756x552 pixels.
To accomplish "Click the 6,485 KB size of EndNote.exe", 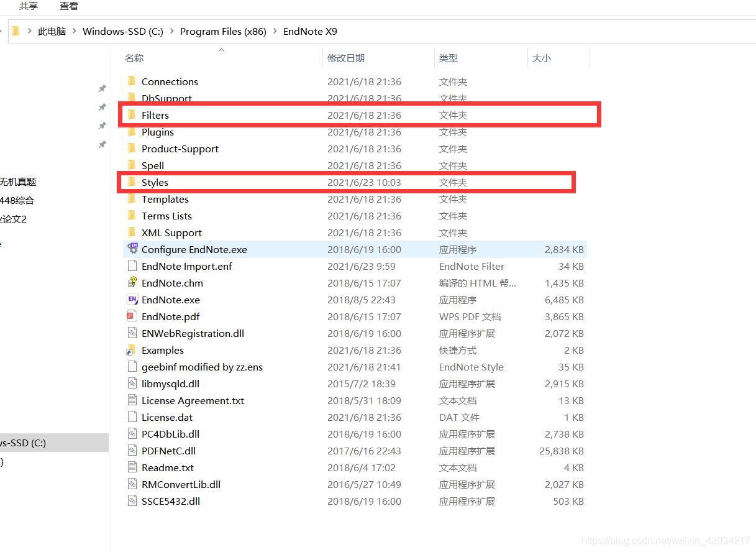I will (x=564, y=300).
